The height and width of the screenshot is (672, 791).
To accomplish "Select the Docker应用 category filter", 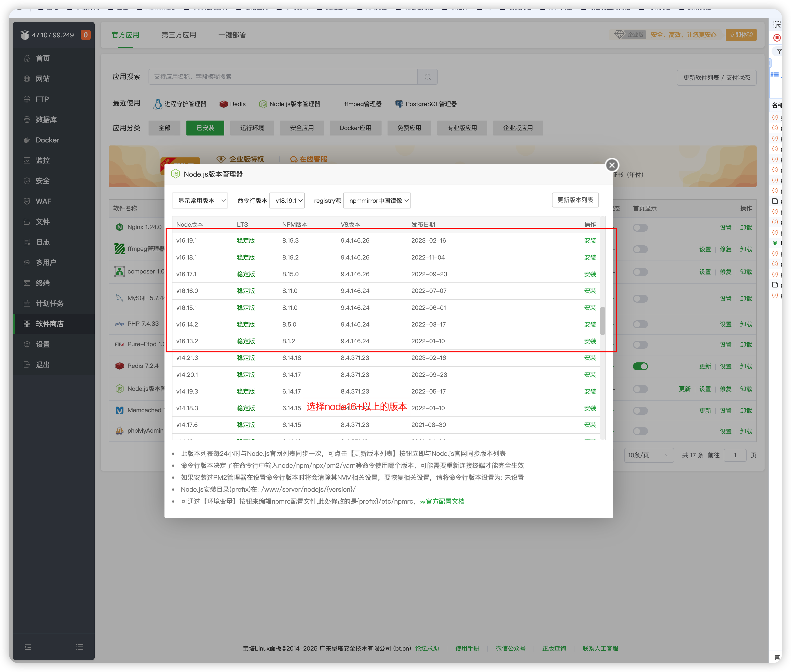I will [x=355, y=128].
